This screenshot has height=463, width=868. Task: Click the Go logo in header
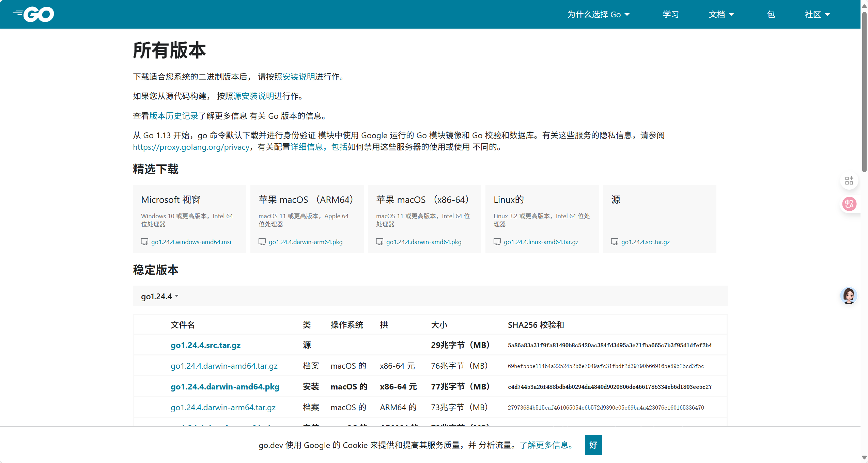pyautogui.click(x=33, y=14)
